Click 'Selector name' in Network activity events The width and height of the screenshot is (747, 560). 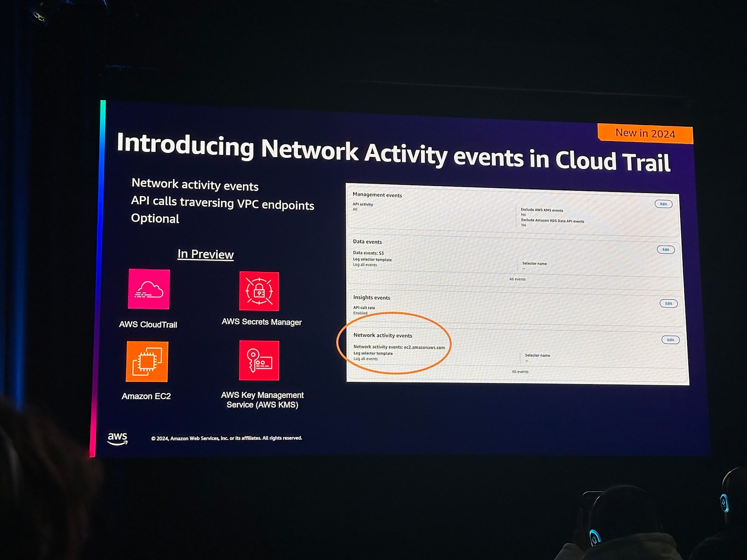(x=537, y=355)
